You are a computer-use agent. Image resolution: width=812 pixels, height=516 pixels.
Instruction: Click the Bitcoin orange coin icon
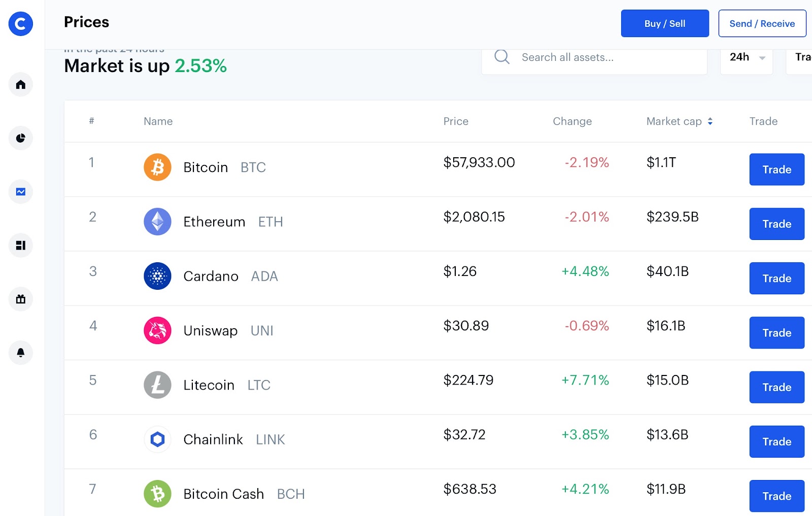point(157,167)
